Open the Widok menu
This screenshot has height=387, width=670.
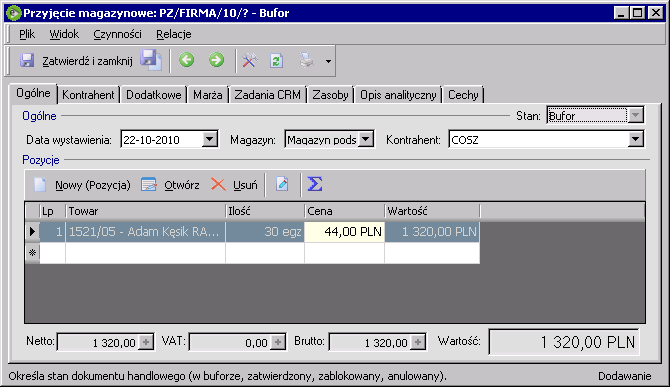(x=64, y=34)
